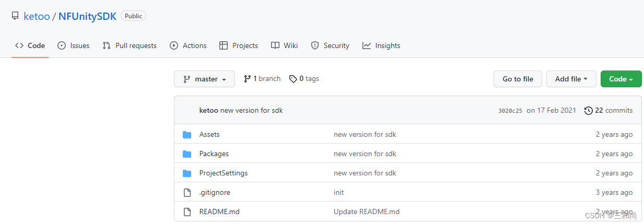Open the README.md file
The image size is (644, 224).
point(219,211)
